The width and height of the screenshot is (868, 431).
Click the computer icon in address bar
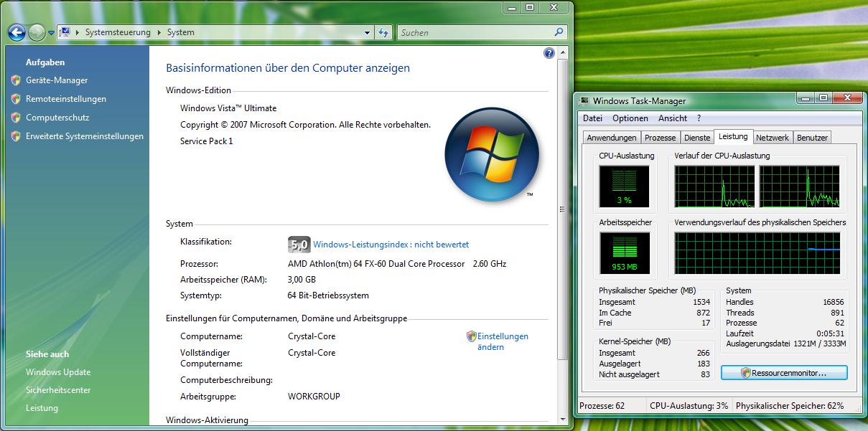point(65,32)
